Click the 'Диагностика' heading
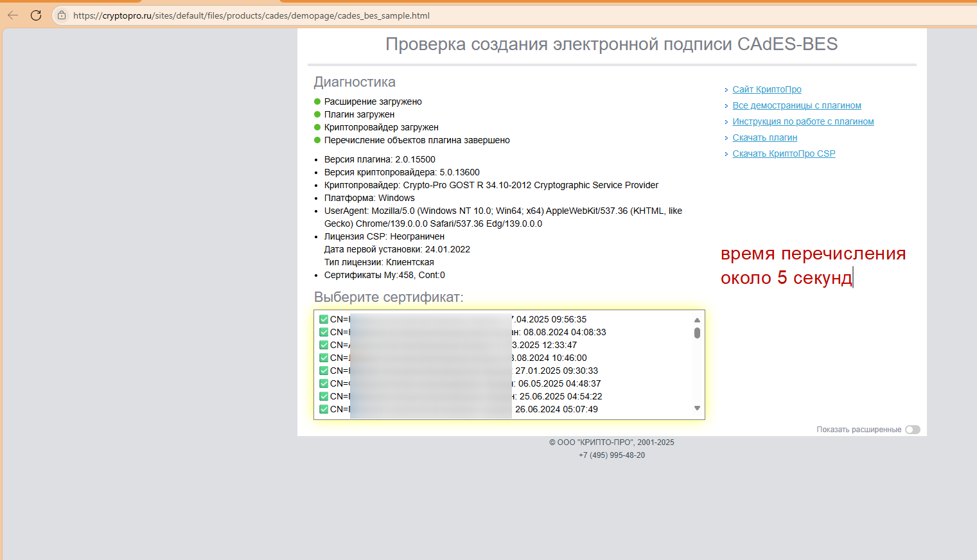Screen dimensions: 977x560 (x=355, y=82)
